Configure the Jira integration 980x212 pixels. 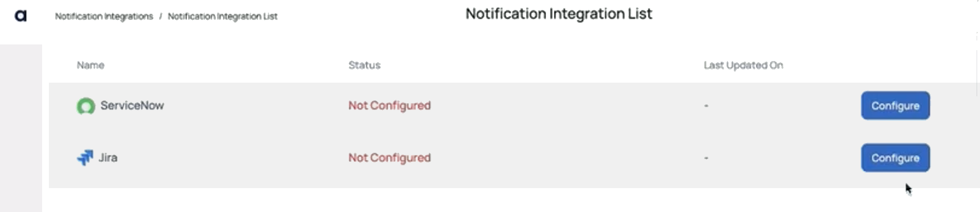click(x=895, y=158)
